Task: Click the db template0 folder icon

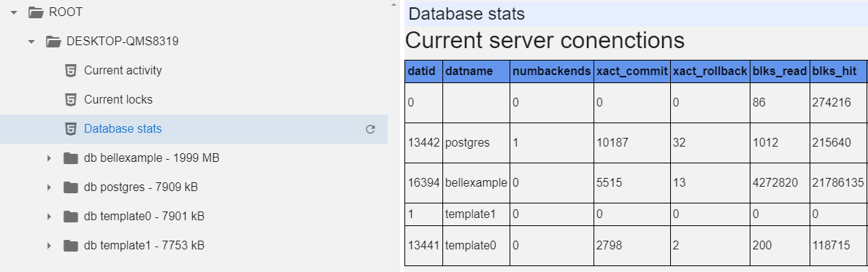Action: click(71, 217)
